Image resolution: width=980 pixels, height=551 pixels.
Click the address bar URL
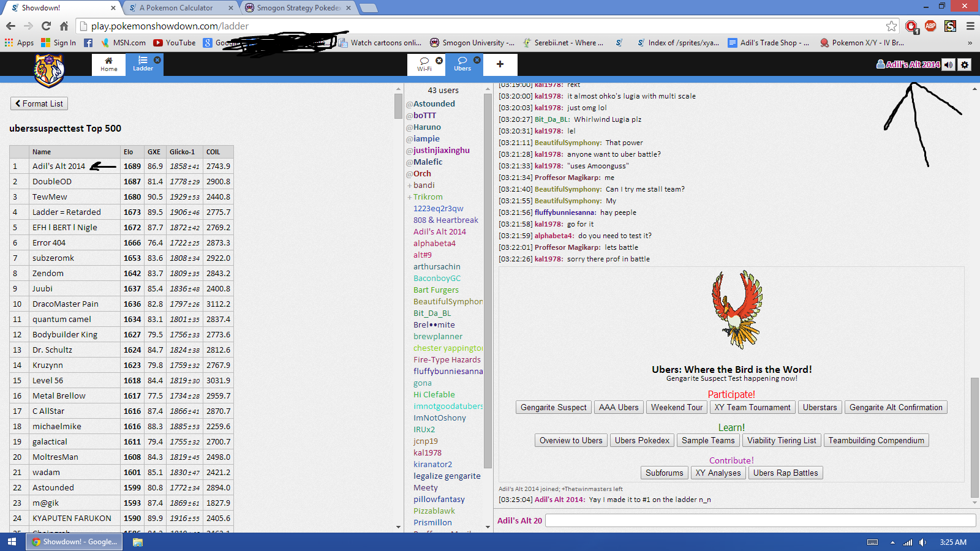170,26
